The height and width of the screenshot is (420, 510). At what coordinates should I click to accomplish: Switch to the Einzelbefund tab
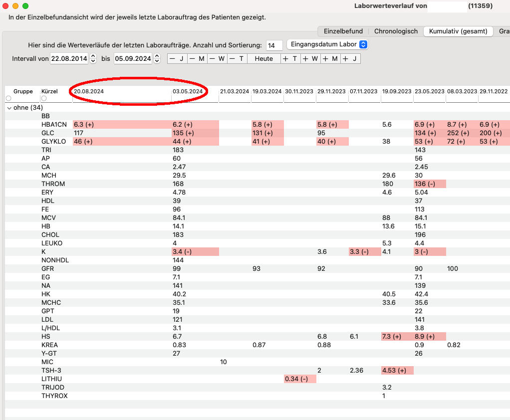point(343,31)
